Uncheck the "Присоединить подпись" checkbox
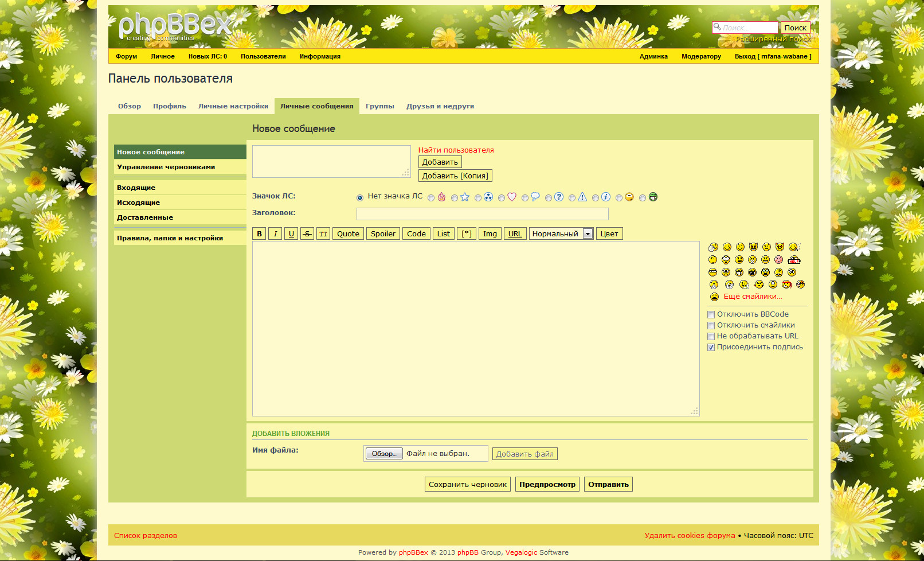This screenshot has height=561, width=924. 711,347
